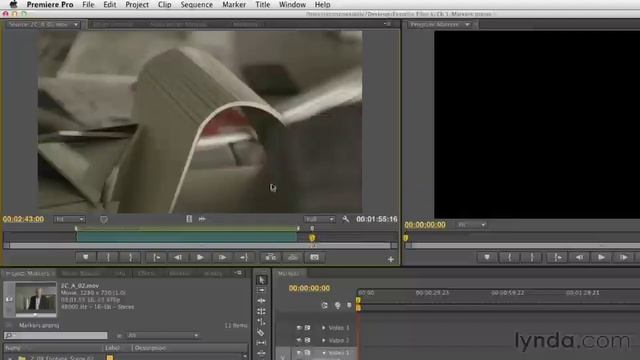Open the Apple menu
Image resolution: width=640 pixels, height=360 pixels.
point(13,4)
